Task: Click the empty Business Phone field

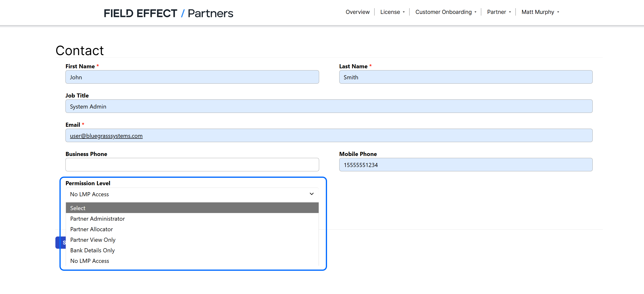Action: click(192, 165)
